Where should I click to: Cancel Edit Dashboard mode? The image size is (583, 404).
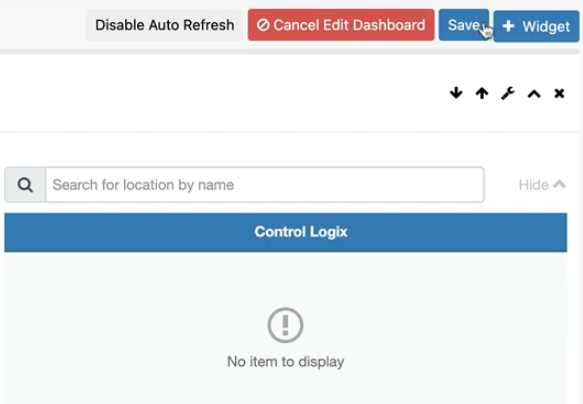click(341, 25)
